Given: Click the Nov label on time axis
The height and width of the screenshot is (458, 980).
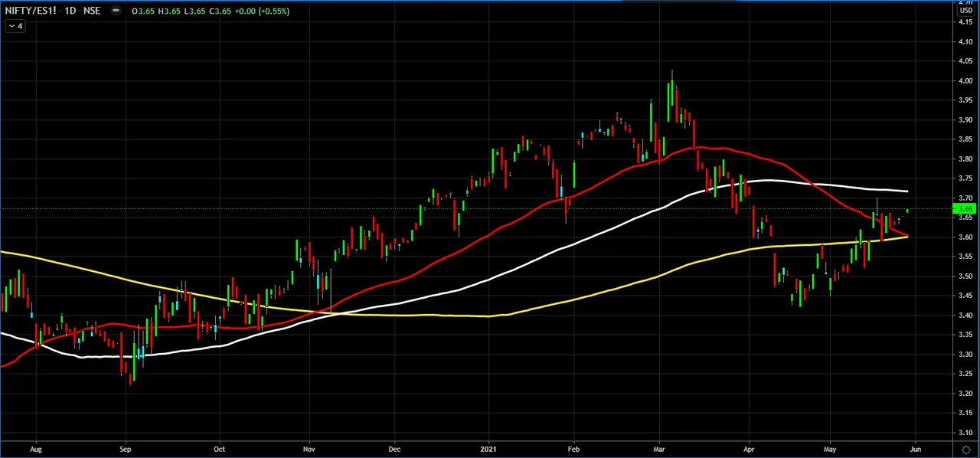Looking at the screenshot, I should click(x=309, y=450).
